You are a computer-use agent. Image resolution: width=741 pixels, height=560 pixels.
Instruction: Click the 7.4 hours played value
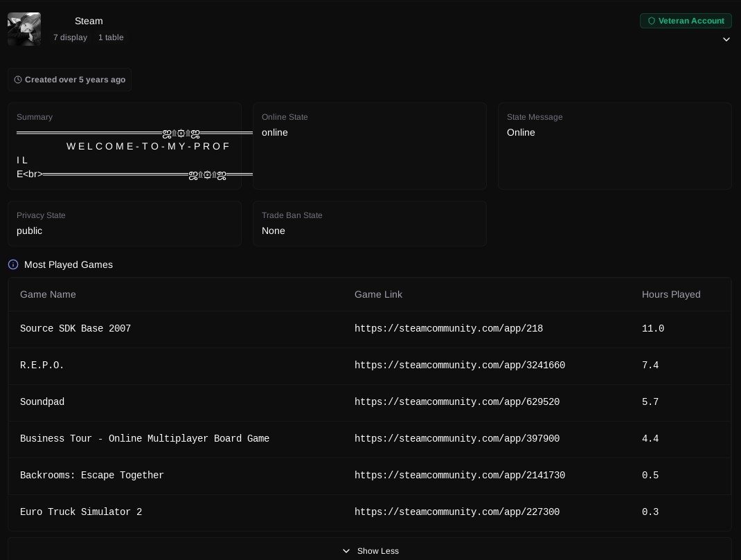pyautogui.click(x=650, y=365)
